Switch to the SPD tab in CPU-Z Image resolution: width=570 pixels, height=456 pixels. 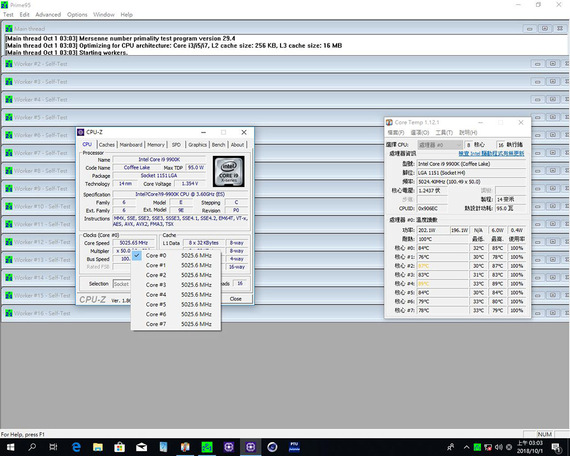176,145
